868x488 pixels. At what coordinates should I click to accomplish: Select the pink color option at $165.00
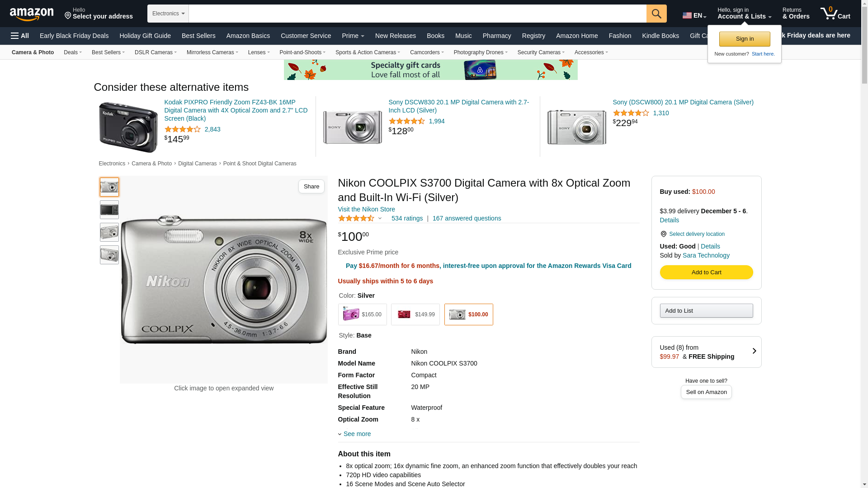tap(362, 314)
